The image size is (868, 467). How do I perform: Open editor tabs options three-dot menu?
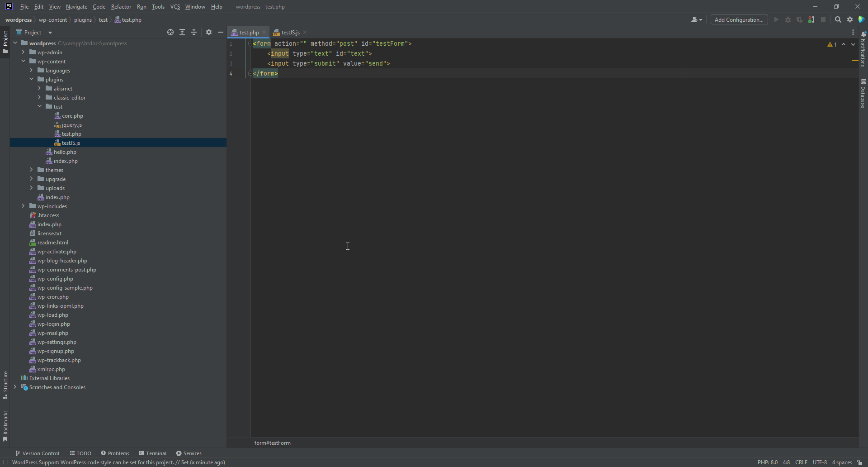point(853,32)
